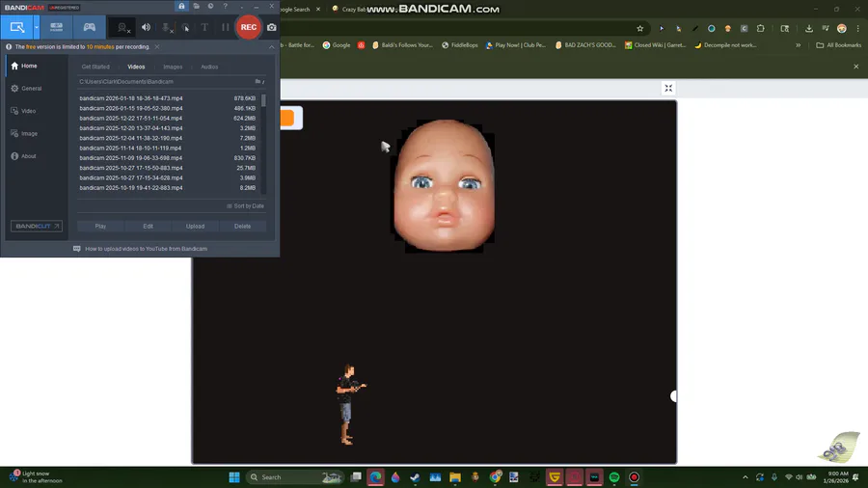Collapse Bandicam panel with chevron up

pyautogui.click(x=271, y=47)
